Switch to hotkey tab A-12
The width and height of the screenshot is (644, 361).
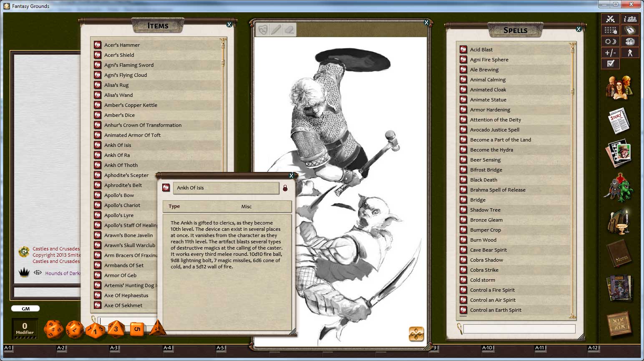pos(593,347)
